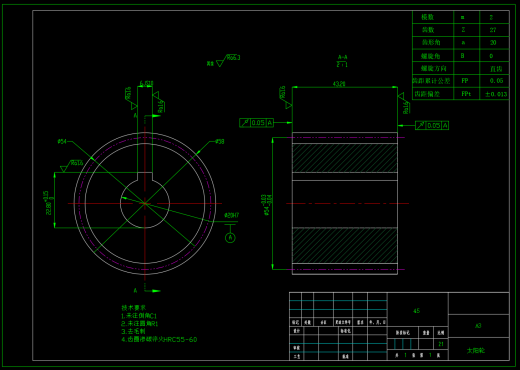
Task: Pick note 3.去毛刺
Action: point(133,332)
